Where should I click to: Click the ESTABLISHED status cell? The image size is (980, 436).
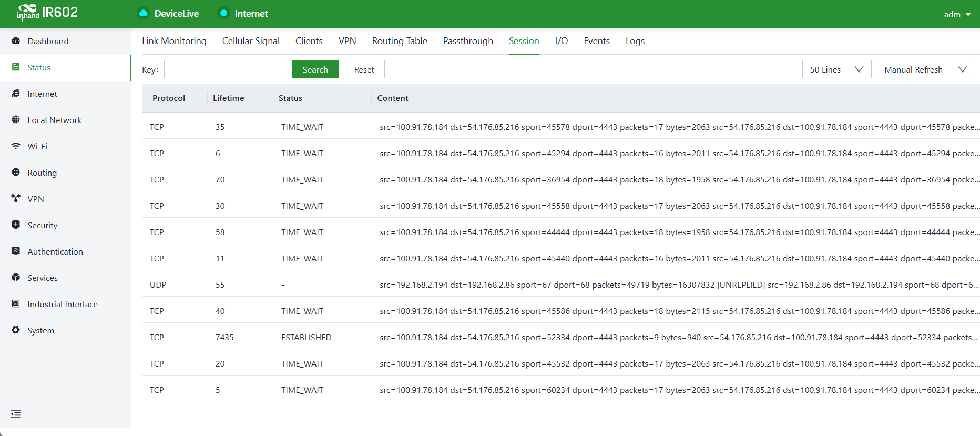coord(307,337)
